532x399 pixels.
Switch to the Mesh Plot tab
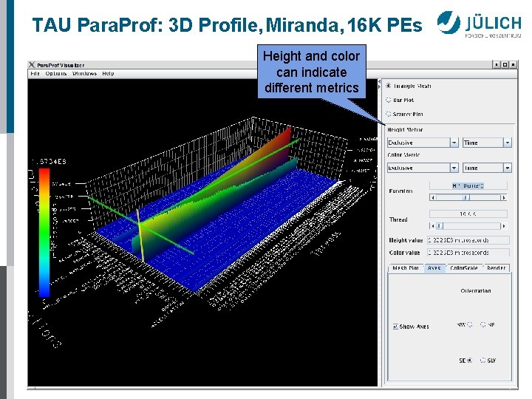point(406,268)
